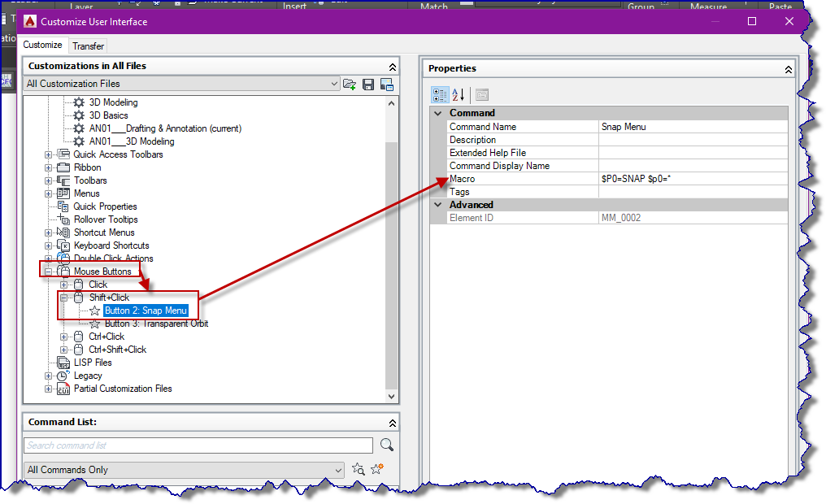This screenshot has width=826, height=504.
Task: Click the Command Display Name field
Action: pos(693,166)
